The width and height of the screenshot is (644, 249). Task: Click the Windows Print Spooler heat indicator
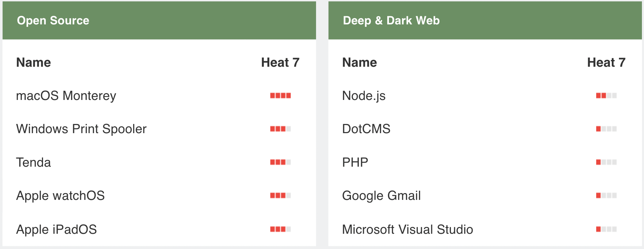(x=281, y=129)
